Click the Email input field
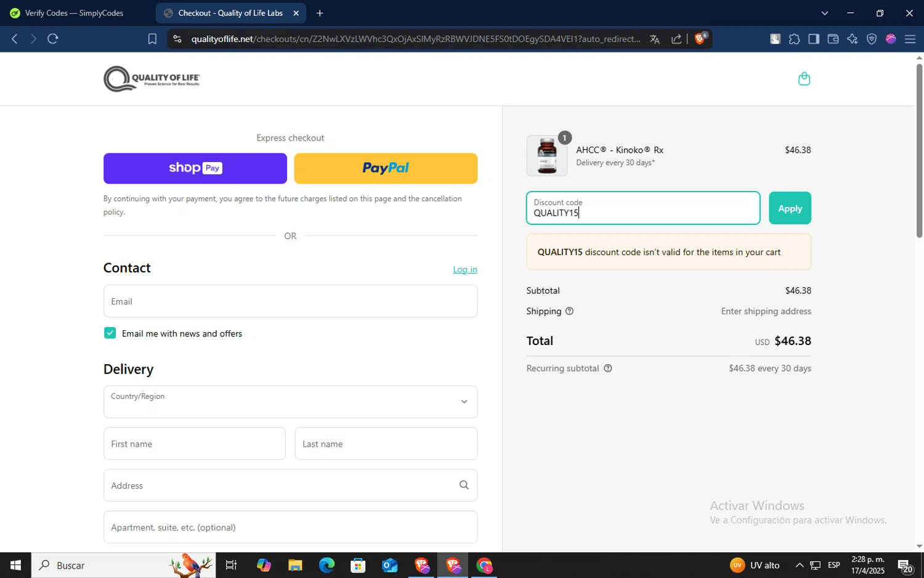 click(290, 301)
